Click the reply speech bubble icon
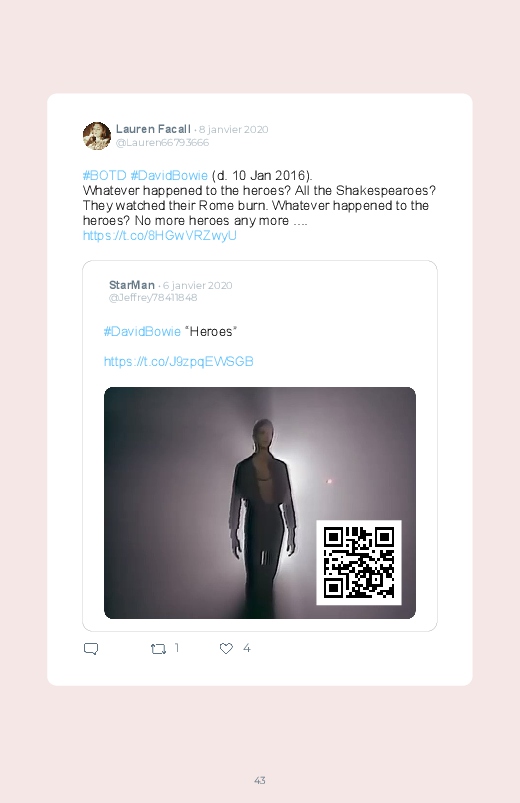Screen dimensions: 520x803 (91, 649)
